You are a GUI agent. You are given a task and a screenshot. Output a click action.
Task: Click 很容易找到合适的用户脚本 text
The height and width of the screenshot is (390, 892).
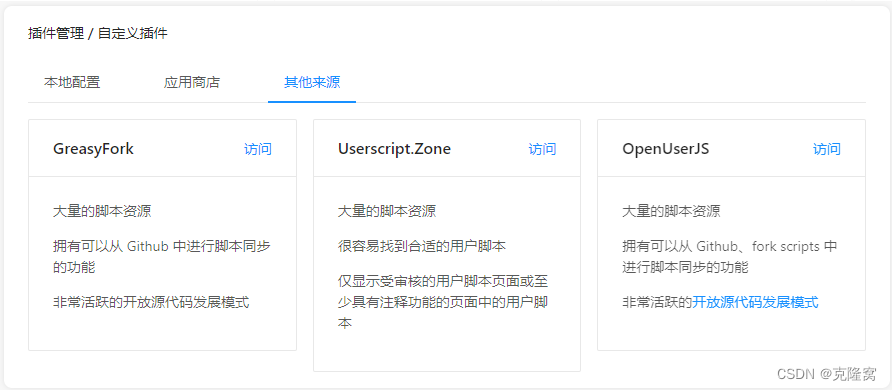point(422,246)
